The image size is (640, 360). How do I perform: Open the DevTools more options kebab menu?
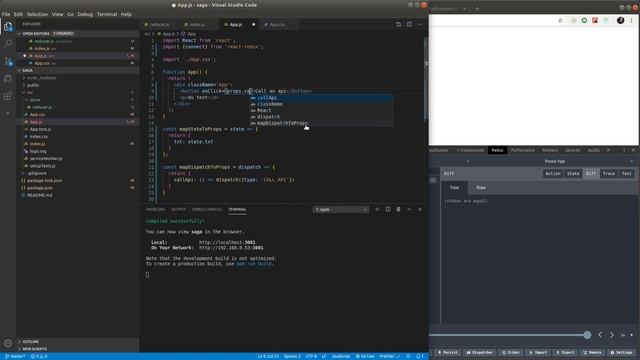pos(624,150)
